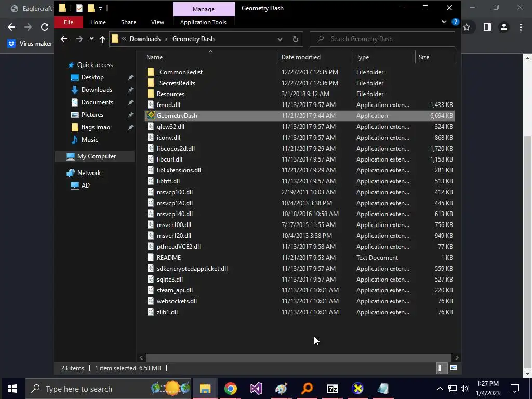Open the Windows Start menu

pos(12,389)
